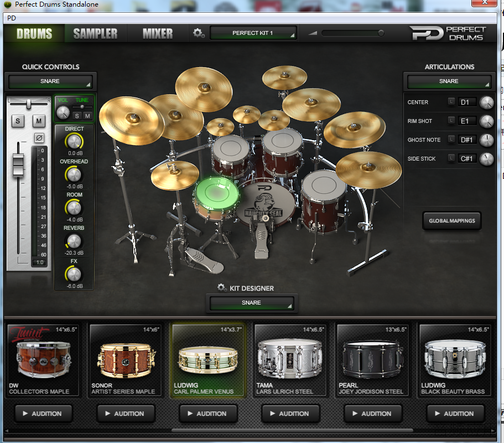This screenshot has width=504, height=443.
Task: Open the Kit Designer SNARE dropdown
Action: point(251,303)
